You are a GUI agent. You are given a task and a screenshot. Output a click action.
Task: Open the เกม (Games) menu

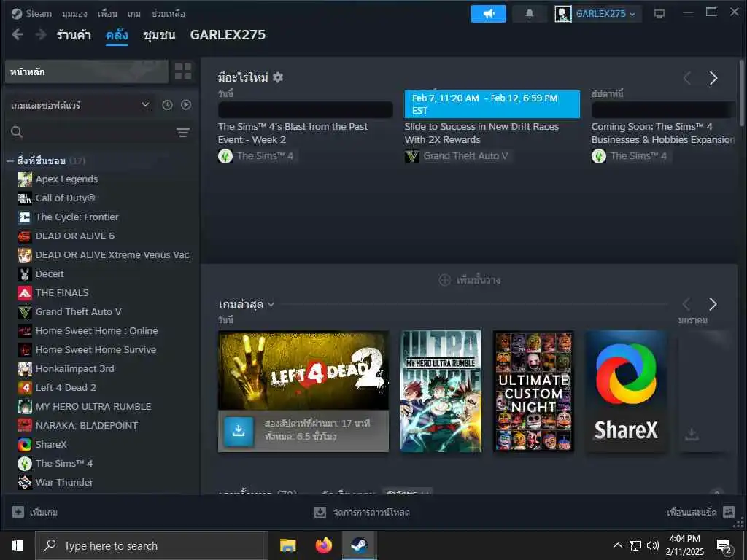(134, 14)
